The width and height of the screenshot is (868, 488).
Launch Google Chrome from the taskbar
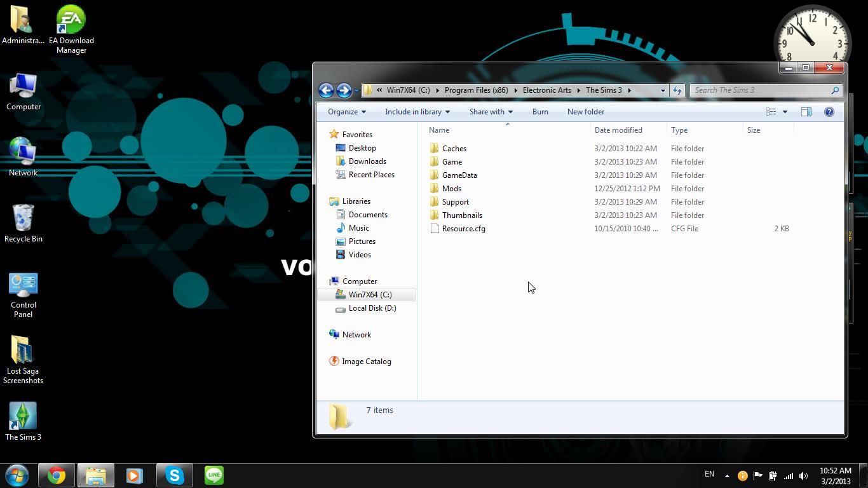[x=57, y=475]
